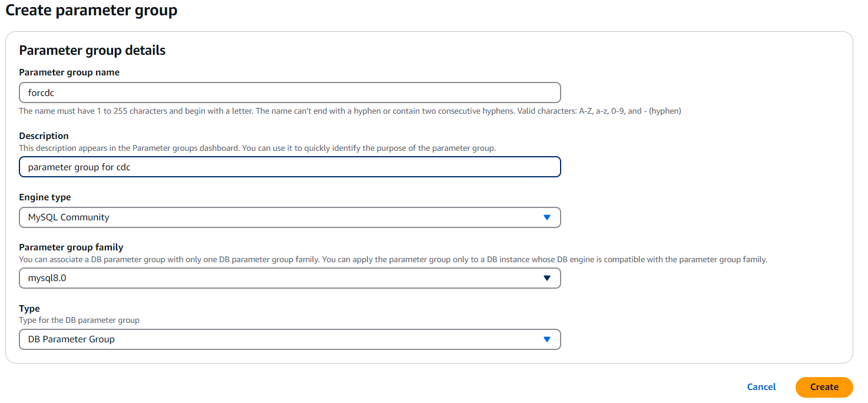Image resolution: width=868 pixels, height=403 pixels.
Task: Click the name validation hint about hyphens
Action: (350, 111)
